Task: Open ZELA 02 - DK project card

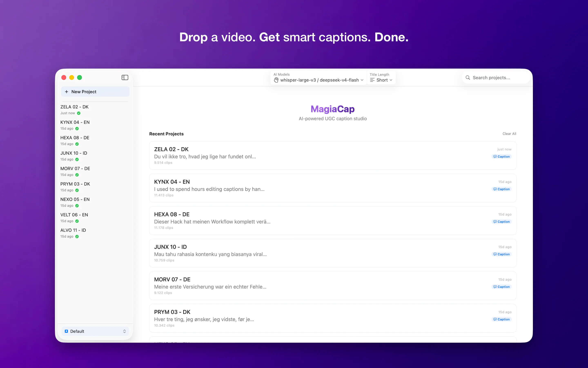Action: 333,156
